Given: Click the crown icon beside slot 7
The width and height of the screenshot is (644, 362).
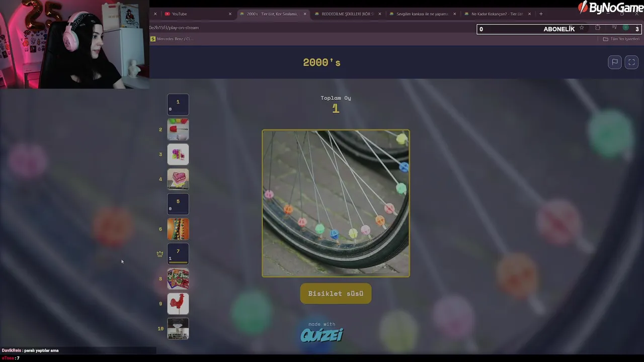Looking at the screenshot, I should click(x=160, y=254).
